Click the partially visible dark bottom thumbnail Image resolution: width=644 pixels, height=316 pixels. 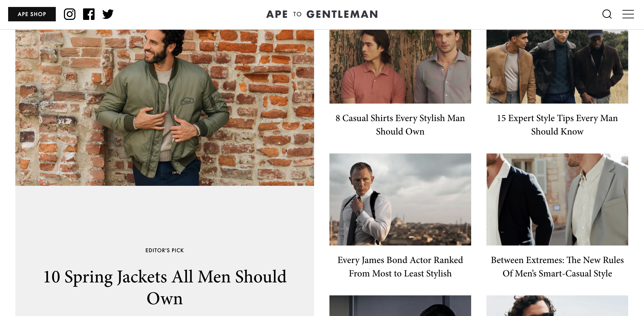pyautogui.click(x=400, y=306)
